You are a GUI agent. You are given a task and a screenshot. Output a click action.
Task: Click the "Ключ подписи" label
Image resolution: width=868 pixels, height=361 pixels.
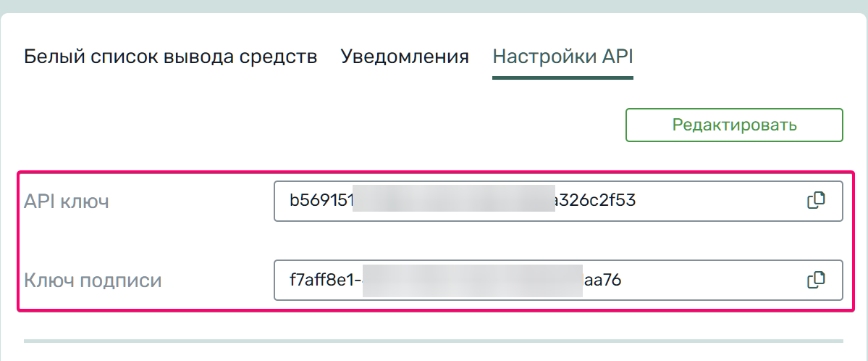point(93,280)
